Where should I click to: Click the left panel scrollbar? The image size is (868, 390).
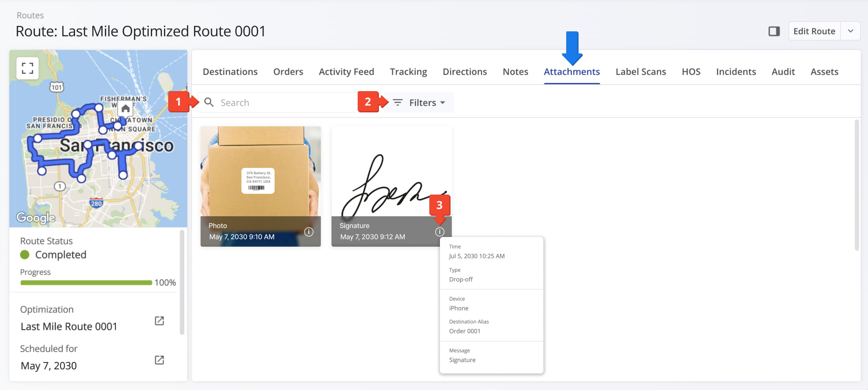[182, 282]
